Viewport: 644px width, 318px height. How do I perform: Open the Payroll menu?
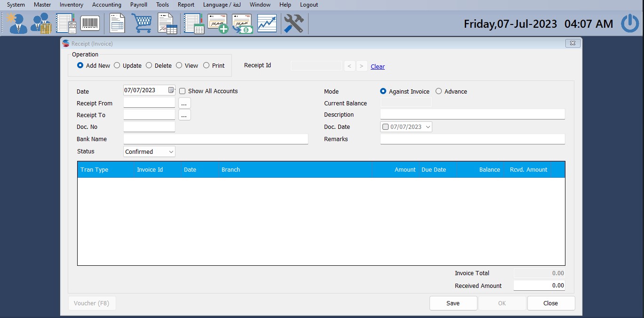tap(139, 5)
